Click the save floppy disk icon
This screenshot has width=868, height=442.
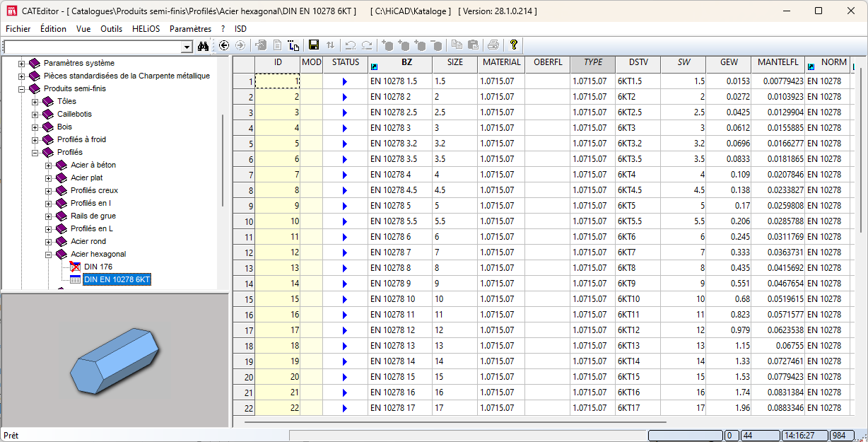tap(314, 45)
